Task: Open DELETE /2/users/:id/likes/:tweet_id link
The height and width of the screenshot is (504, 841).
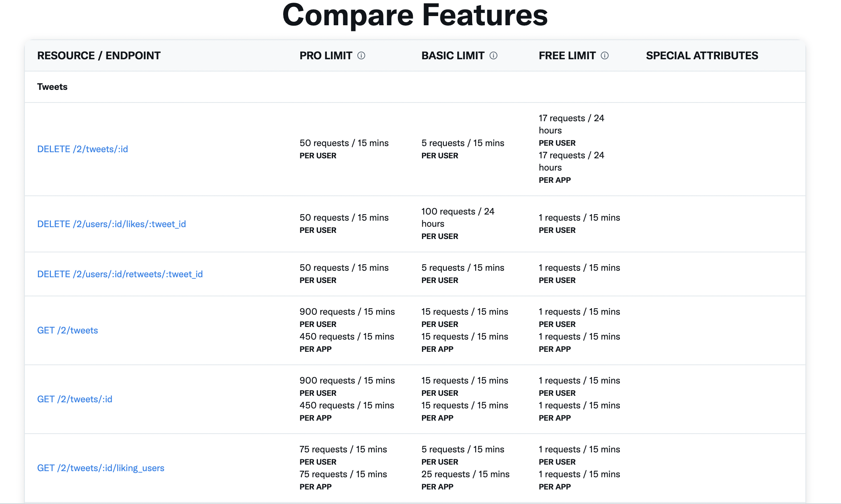Action: [x=111, y=224]
